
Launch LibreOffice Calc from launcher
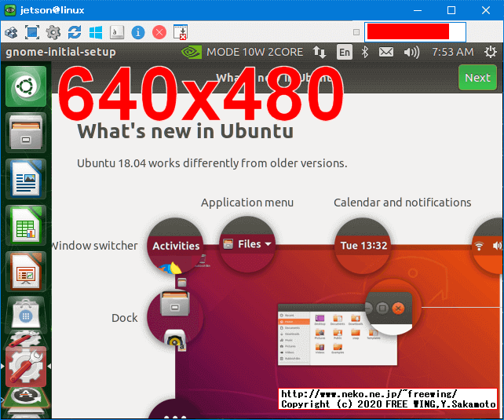26,225
